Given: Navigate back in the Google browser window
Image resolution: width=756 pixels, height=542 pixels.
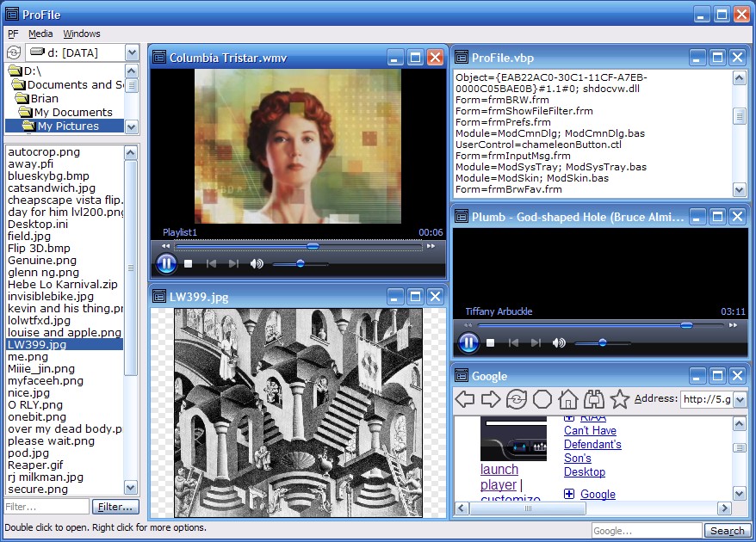Looking at the screenshot, I should pyautogui.click(x=466, y=398).
